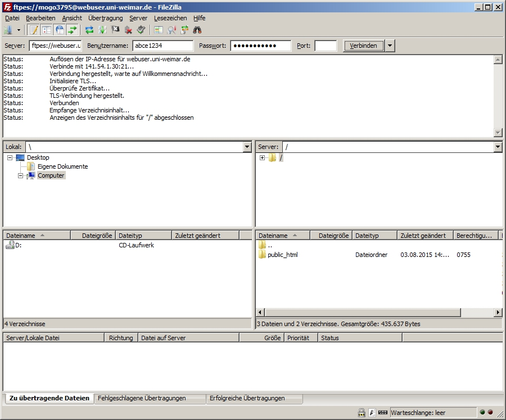Image resolution: width=506 pixels, height=420 pixels.
Task: Click the reconnect to last server icon
Action: click(x=141, y=30)
